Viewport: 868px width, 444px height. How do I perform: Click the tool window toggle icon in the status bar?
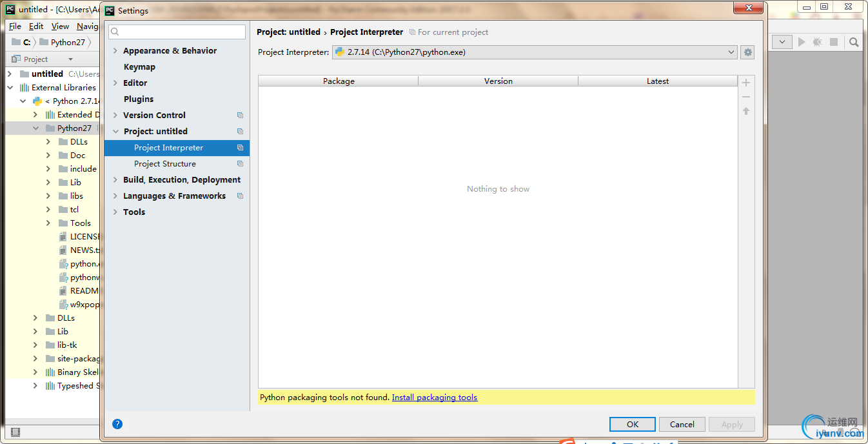[15, 432]
